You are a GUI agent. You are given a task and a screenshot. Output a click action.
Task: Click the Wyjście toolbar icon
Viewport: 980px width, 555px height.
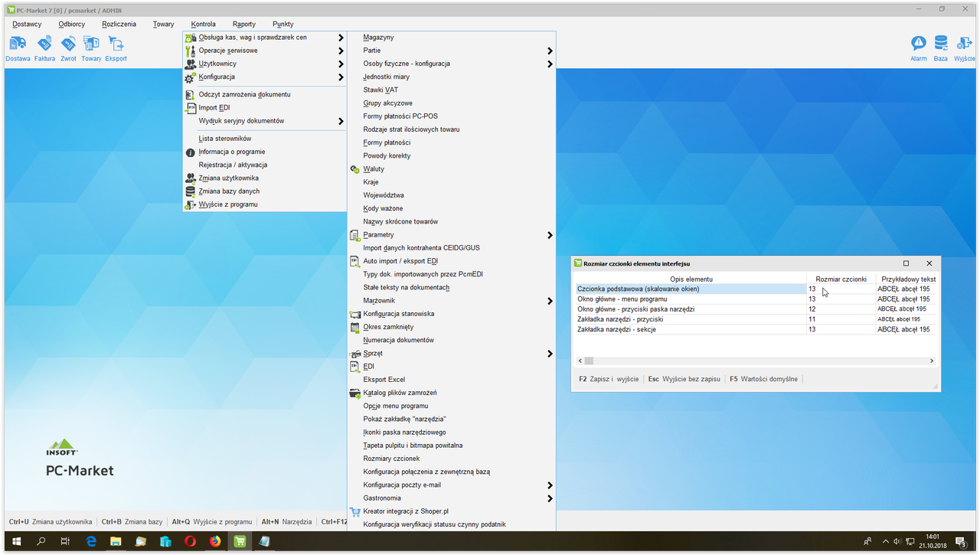coord(965,47)
